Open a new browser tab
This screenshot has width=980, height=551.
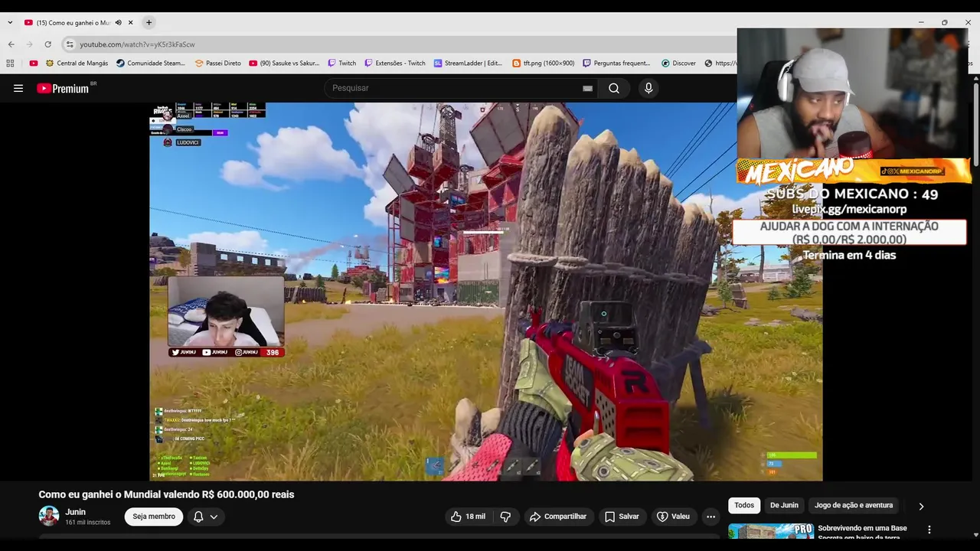pos(149,22)
